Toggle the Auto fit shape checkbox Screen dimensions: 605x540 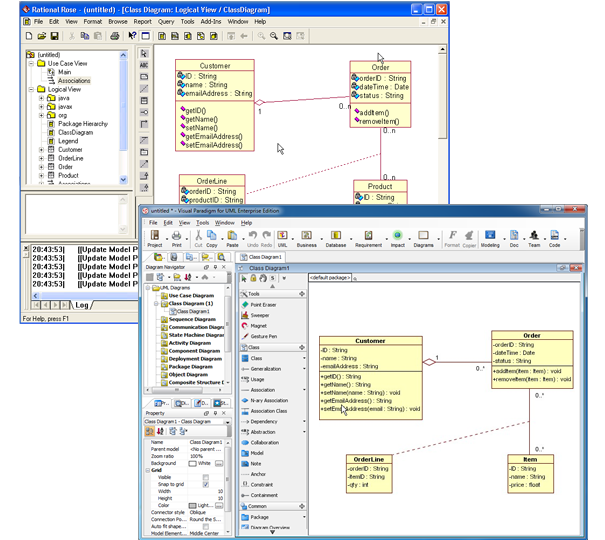206,526
